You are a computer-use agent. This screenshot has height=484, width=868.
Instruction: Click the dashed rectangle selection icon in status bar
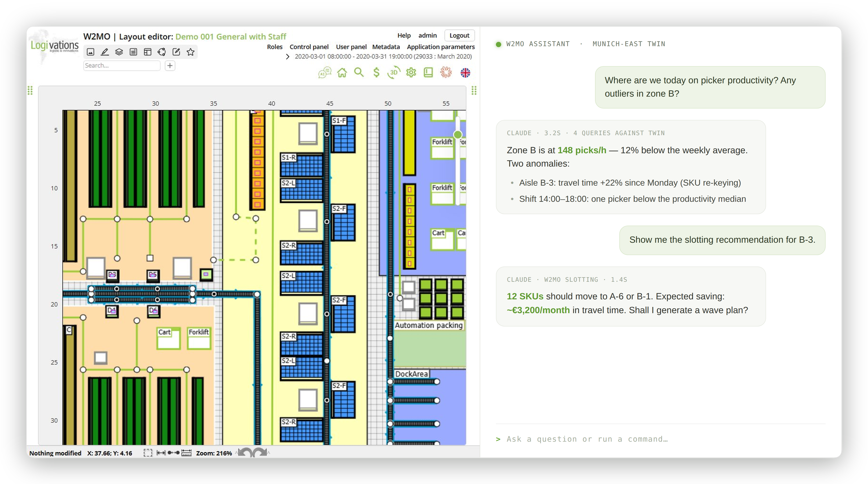(148, 453)
